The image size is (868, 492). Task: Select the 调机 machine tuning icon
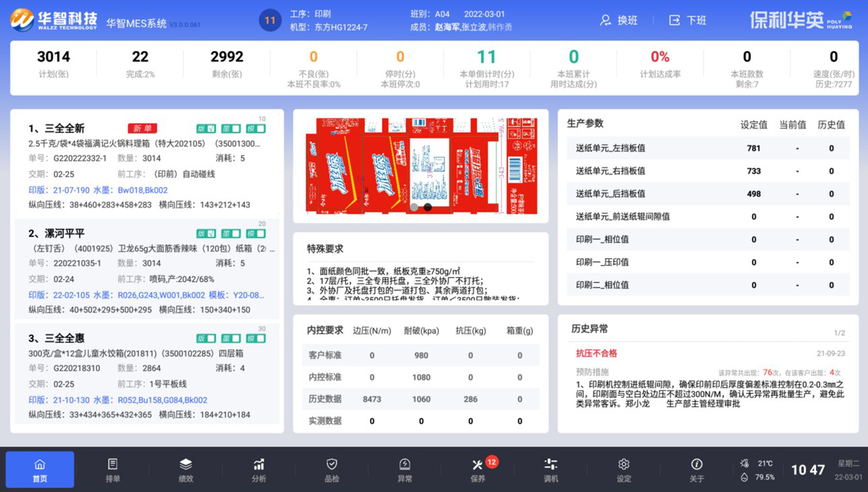pos(550,469)
